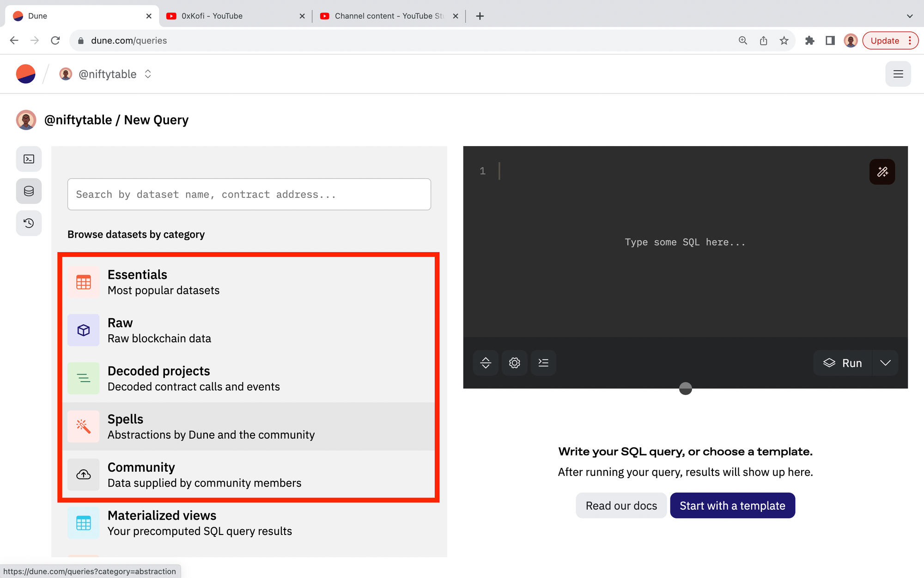Open the hamburger menu in top right

(898, 74)
